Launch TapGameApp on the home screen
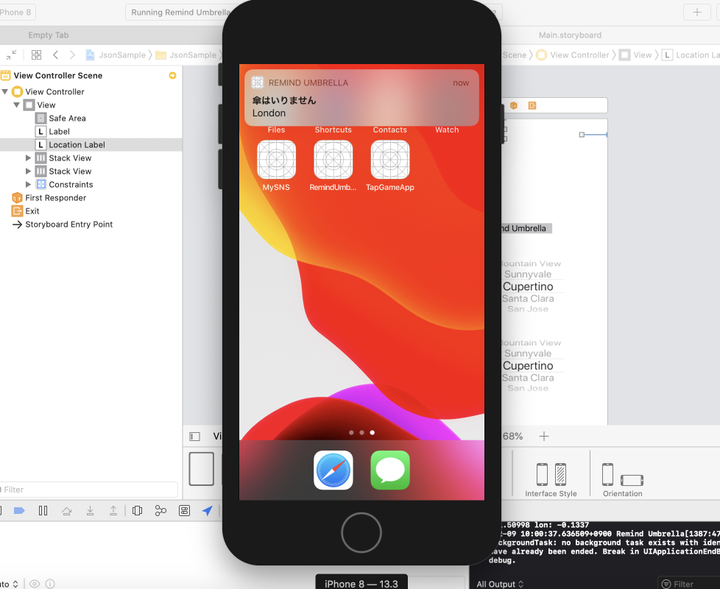 click(390, 159)
